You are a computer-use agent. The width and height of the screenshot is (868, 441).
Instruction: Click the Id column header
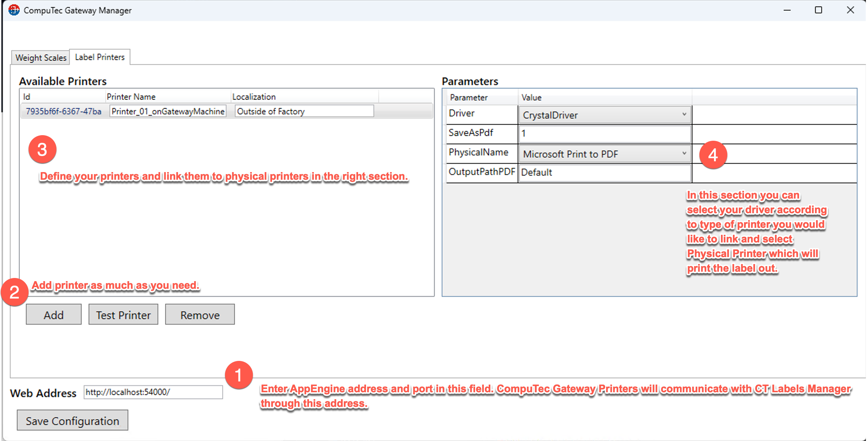pos(63,96)
